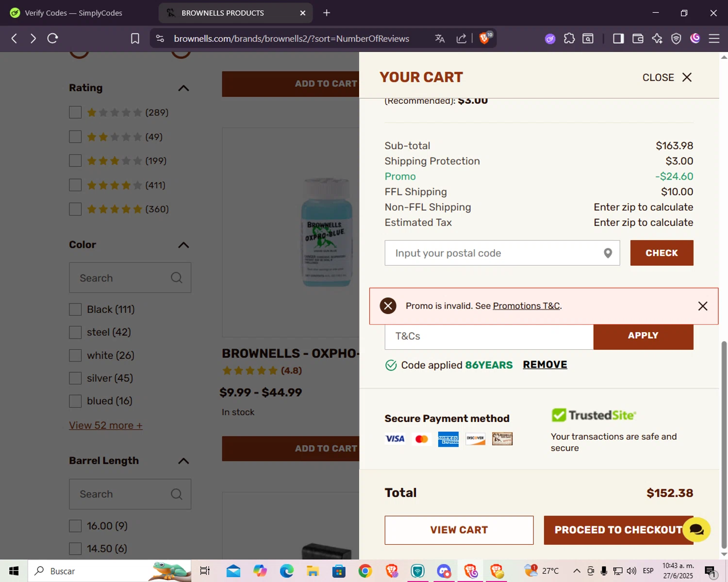Close the BROWNELLS PRODUCTS tab
Viewport: 728px width, 582px height.
click(x=303, y=13)
